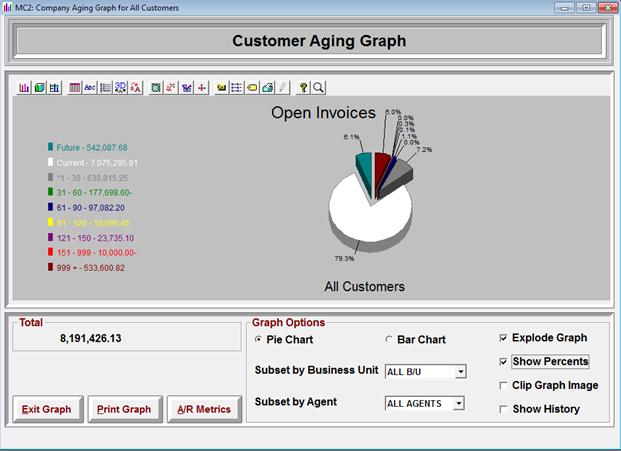Image resolution: width=621 pixels, height=451 pixels.
Task: Click the white Current legend swatch
Action: coord(50,162)
